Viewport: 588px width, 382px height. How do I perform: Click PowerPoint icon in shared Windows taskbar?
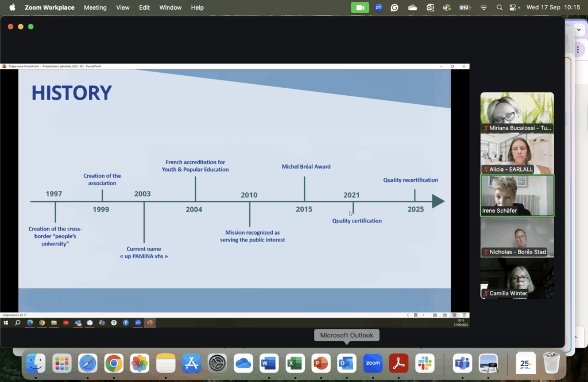point(150,322)
